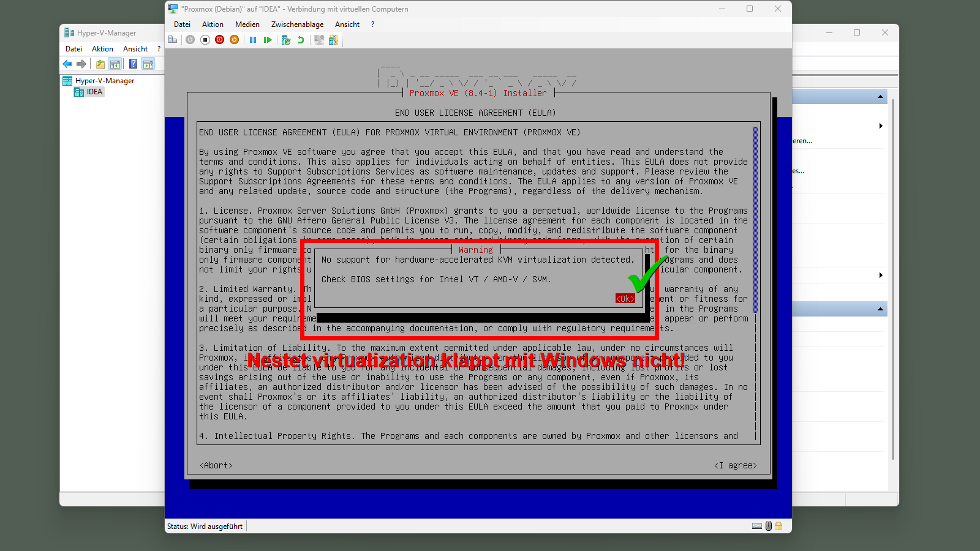Click the green reset VM icon
Screen dimensions: 980x551
coord(268,40)
